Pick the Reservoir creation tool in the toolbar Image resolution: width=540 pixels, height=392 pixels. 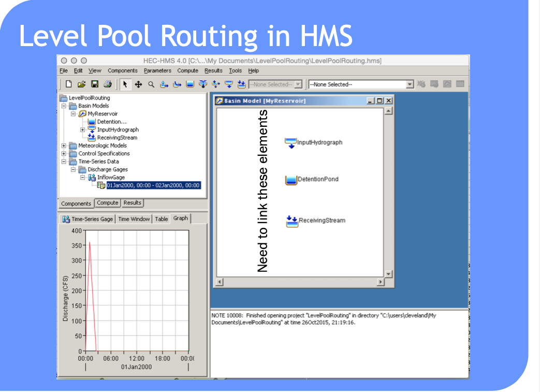point(190,84)
